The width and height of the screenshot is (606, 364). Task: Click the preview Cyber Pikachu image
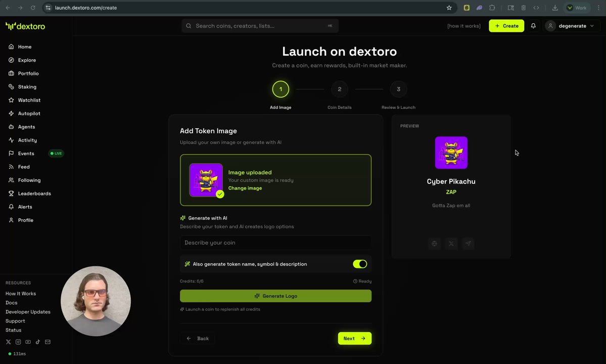tap(451, 153)
